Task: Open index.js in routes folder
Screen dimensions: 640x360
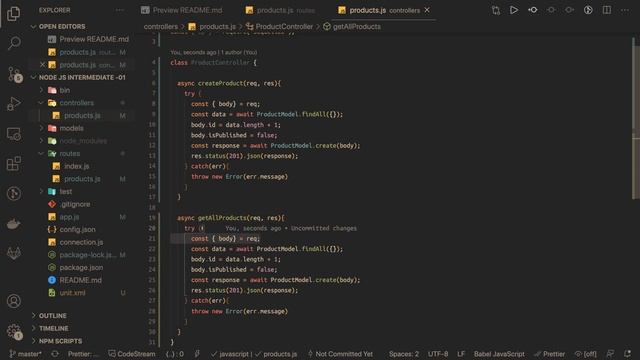Action: pyautogui.click(x=76, y=166)
